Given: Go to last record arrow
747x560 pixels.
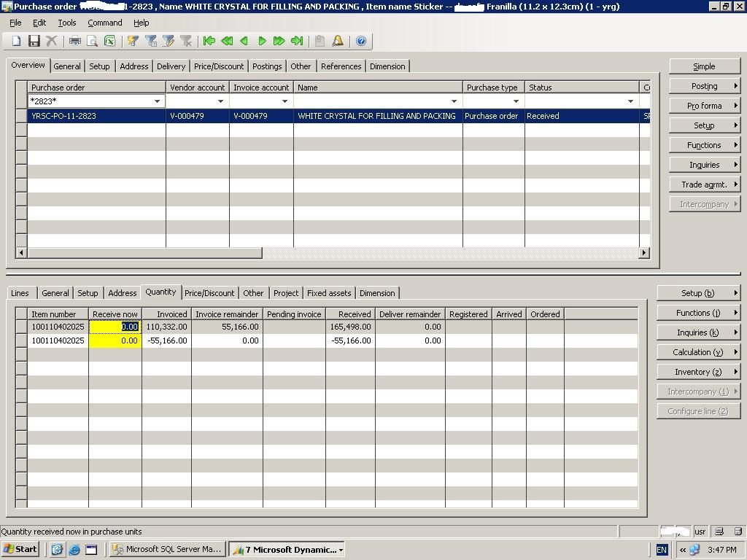Looking at the screenshot, I should tap(297, 41).
